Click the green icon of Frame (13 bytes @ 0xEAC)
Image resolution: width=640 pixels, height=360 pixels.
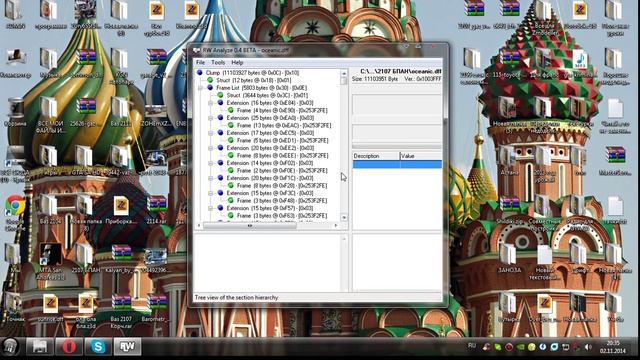pos(231,125)
